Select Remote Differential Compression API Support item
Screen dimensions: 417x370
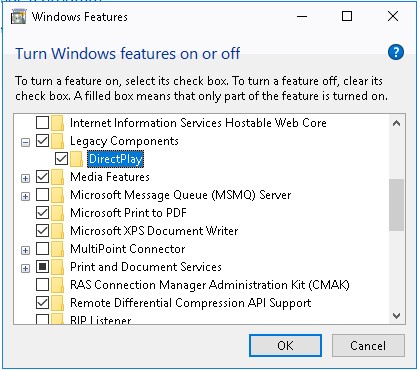click(x=190, y=303)
